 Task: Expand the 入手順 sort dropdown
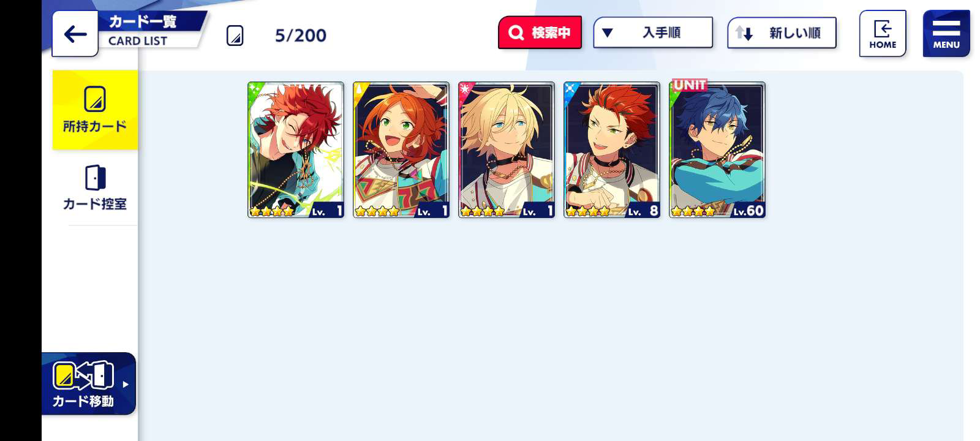click(x=653, y=32)
